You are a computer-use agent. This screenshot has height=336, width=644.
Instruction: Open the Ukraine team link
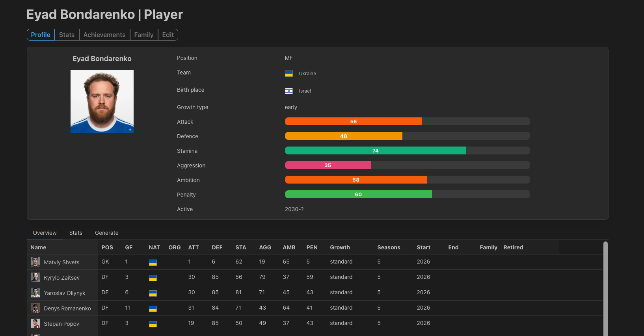307,74
